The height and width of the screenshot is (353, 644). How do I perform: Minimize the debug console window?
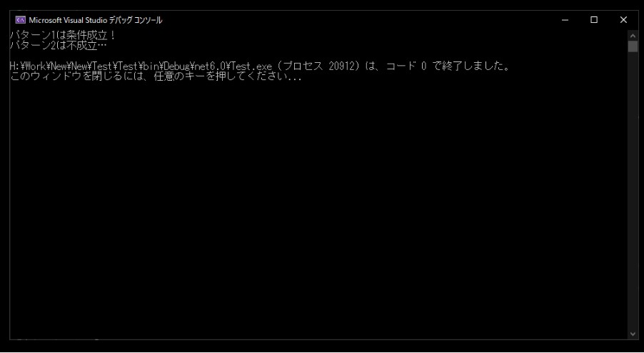point(565,20)
